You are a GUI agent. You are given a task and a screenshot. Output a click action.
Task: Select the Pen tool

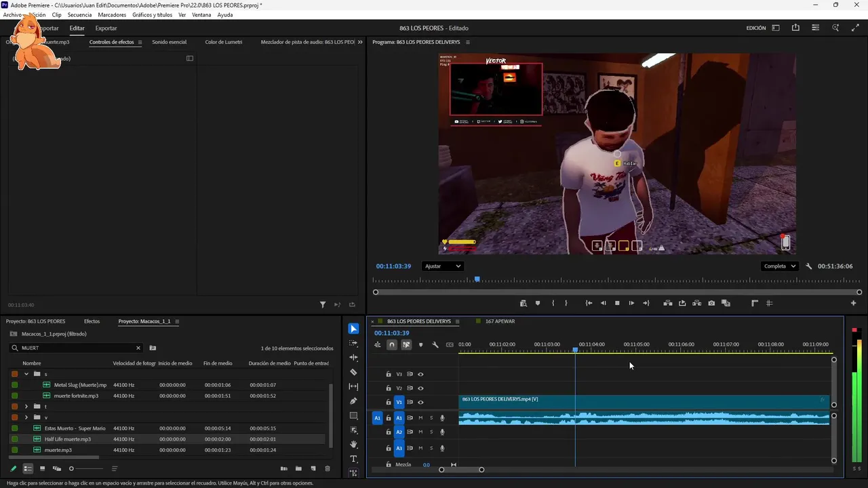pos(353,401)
